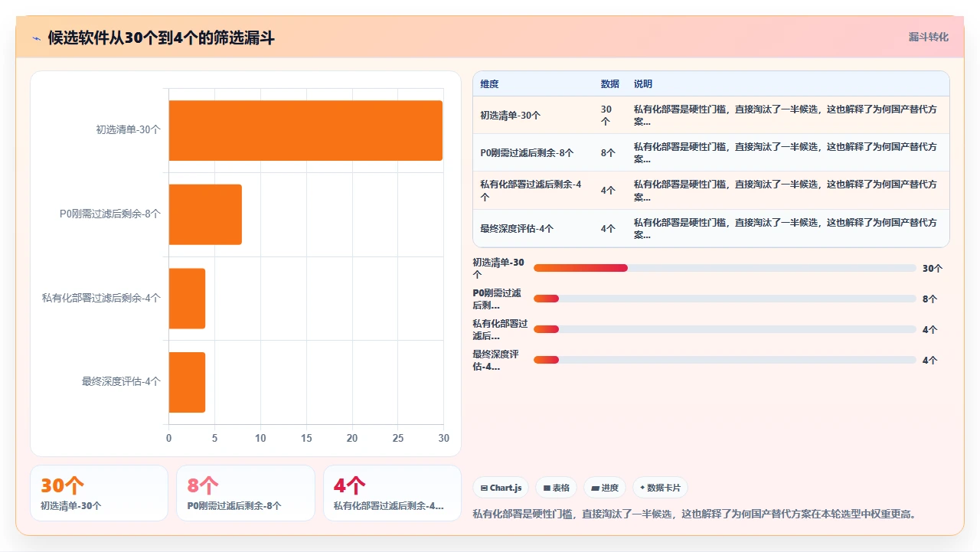Image resolution: width=980 pixels, height=552 pixels.
Task: Click the orange bar for 初选清单-30个
Action: coord(305,130)
